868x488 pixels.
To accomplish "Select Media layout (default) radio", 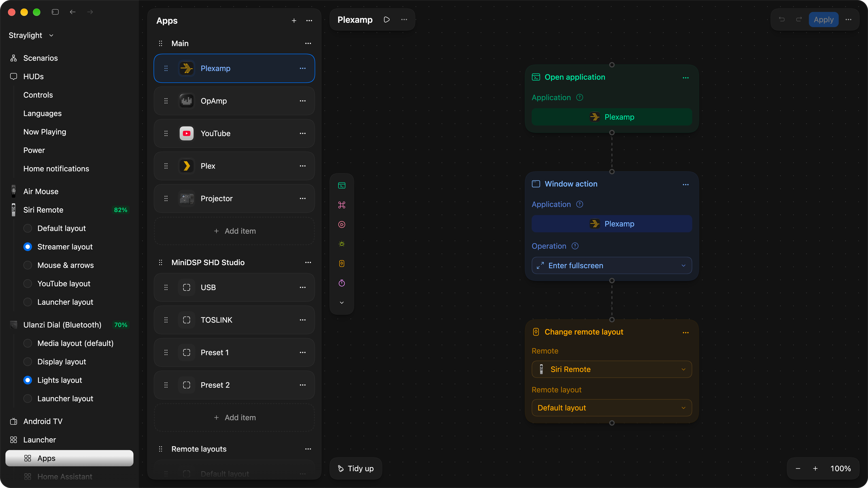I will pos(28,344).
